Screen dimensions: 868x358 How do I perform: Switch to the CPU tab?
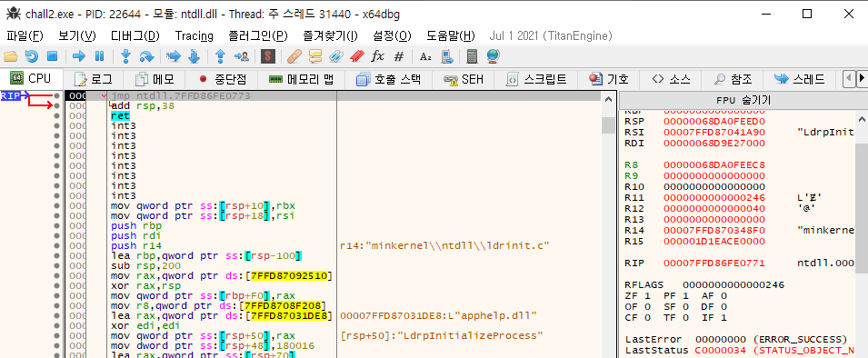pyautogui.click(x=32, y=79)
